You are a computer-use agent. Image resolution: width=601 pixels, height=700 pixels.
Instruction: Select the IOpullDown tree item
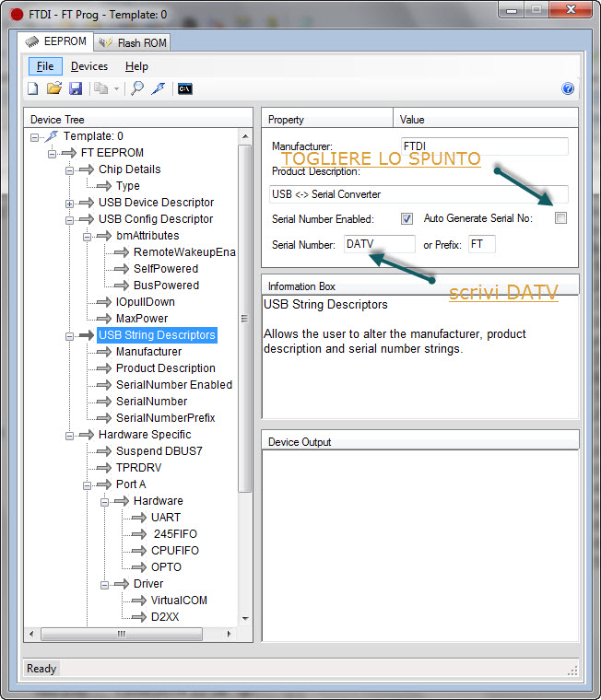(x=146, y=302)
